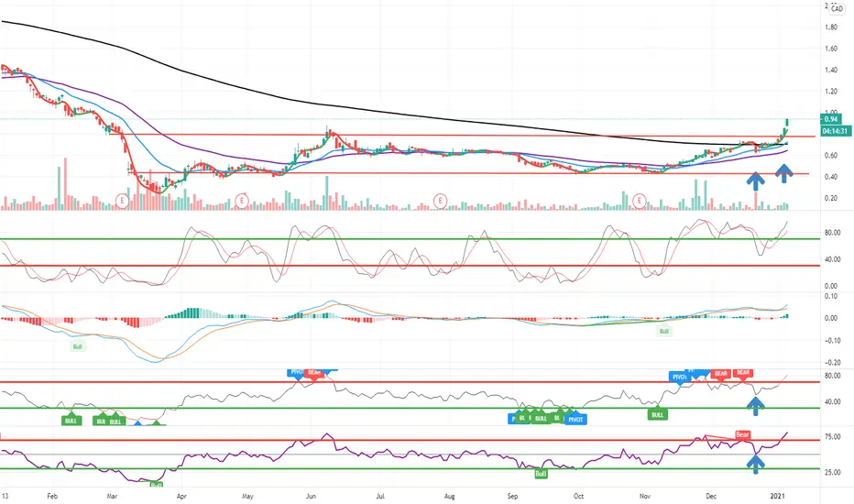The width and height of the screenshot is (854, 504).
Task: Click the Jun label on the time axis
Action: coord(311,497)
